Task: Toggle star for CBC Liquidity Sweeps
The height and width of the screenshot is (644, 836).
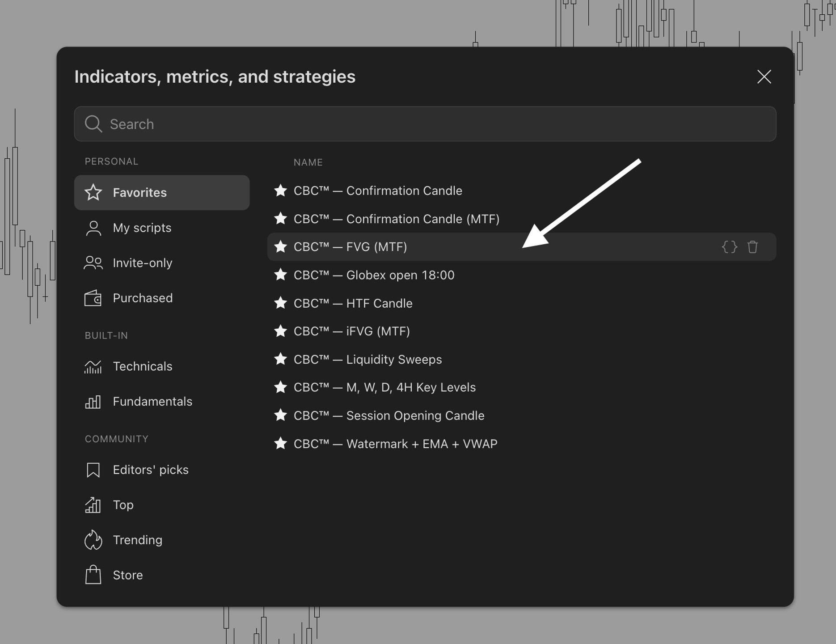Action: (280, 359)
